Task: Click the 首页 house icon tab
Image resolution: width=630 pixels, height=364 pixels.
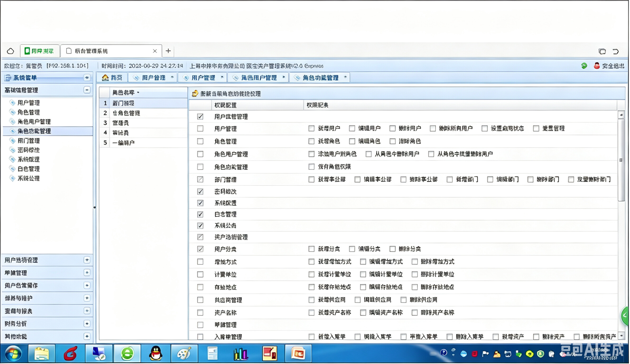Action: [105, 78]
